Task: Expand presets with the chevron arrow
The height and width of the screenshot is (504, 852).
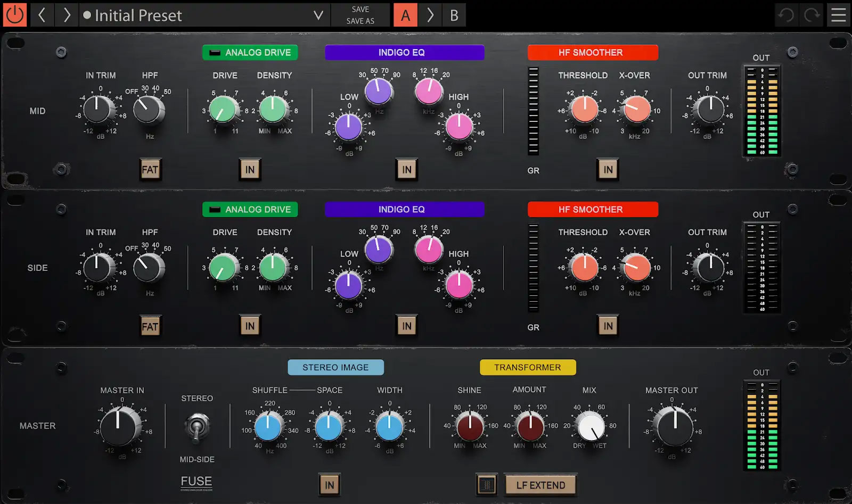Action: pos(318,15)
